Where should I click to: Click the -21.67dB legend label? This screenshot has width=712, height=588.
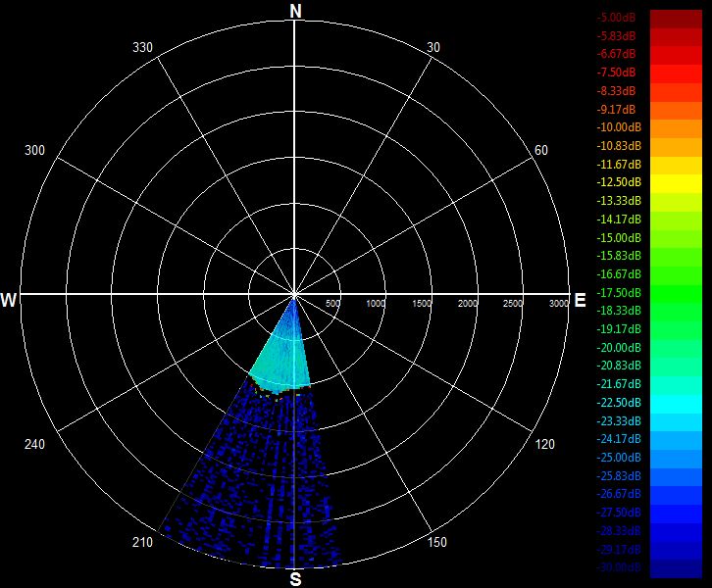pyautogui.click(x=619, y=384)
